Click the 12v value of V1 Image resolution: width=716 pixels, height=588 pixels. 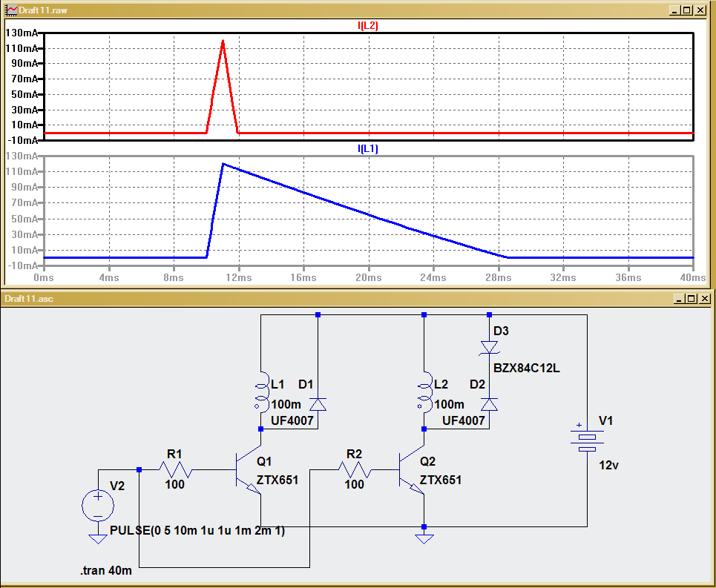pos(608,466)
